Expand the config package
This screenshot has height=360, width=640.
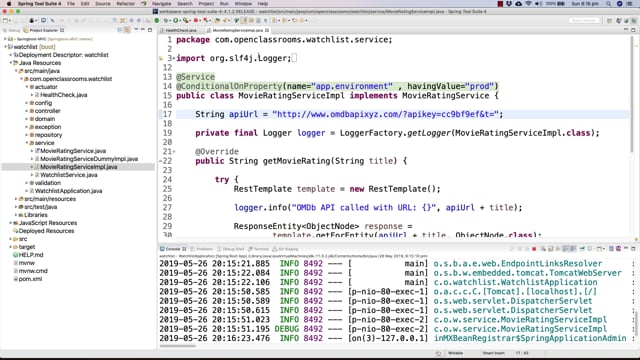pos(27,103)
